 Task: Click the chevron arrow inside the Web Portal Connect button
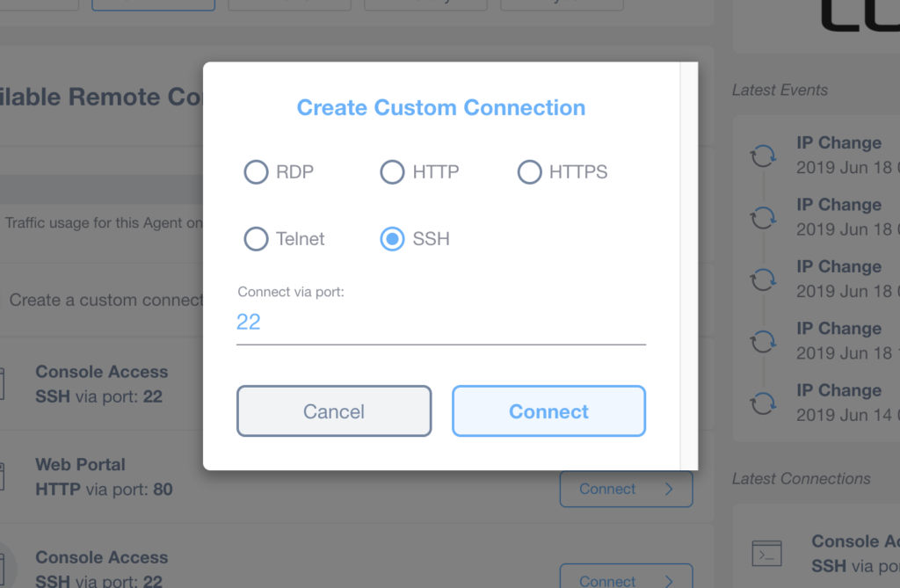(x=668, y=490)
